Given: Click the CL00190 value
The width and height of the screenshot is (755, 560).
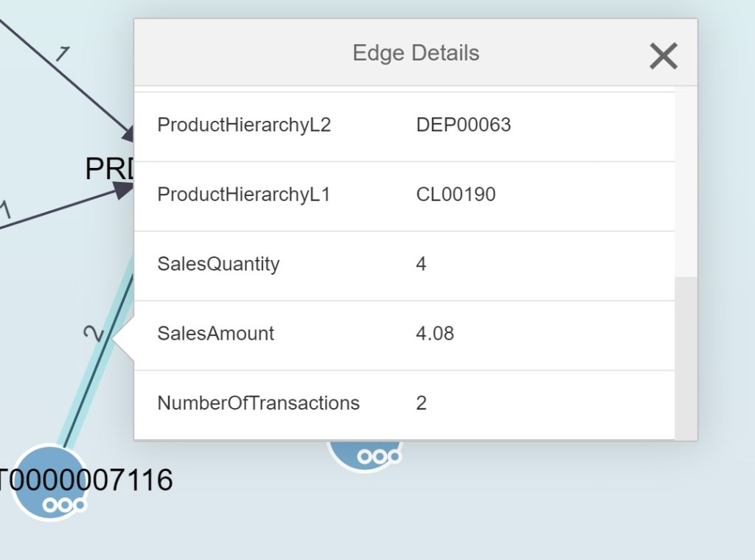Looking at the screenshot, I should coord(456,195).
